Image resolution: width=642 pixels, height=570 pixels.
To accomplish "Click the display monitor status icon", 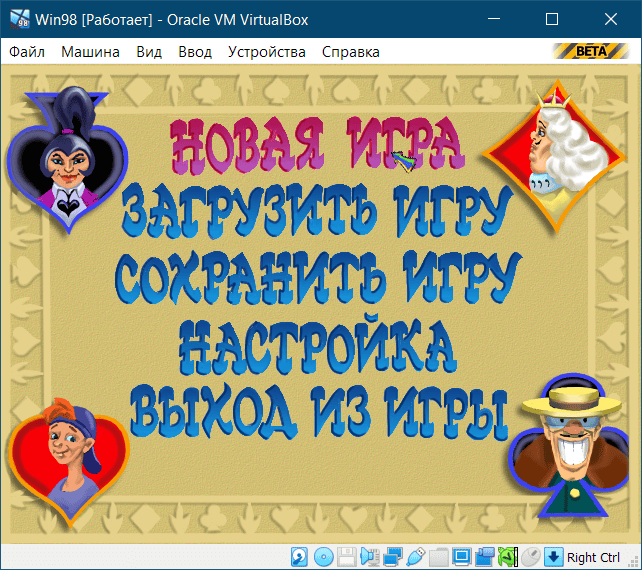I will (462, 557).
